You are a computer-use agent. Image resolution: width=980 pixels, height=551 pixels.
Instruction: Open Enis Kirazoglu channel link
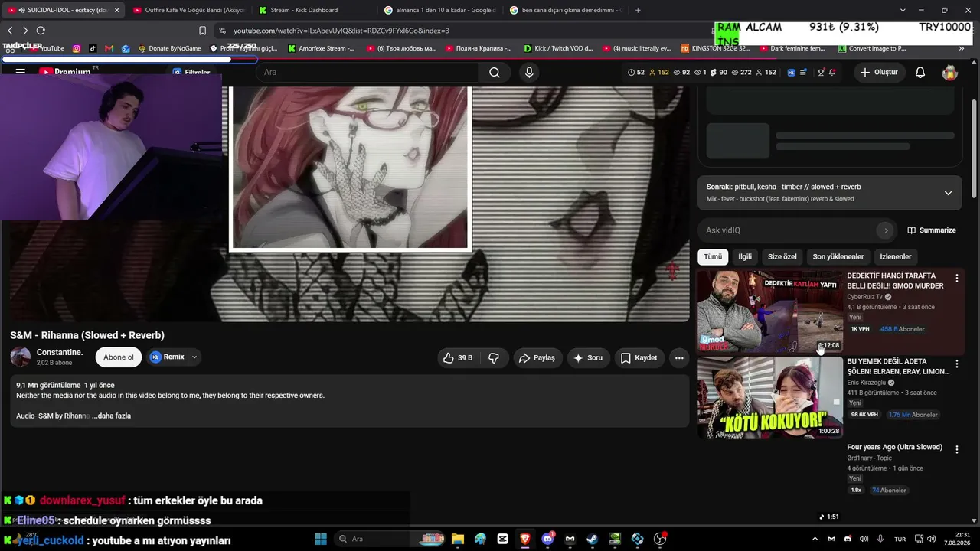point(867,383)
